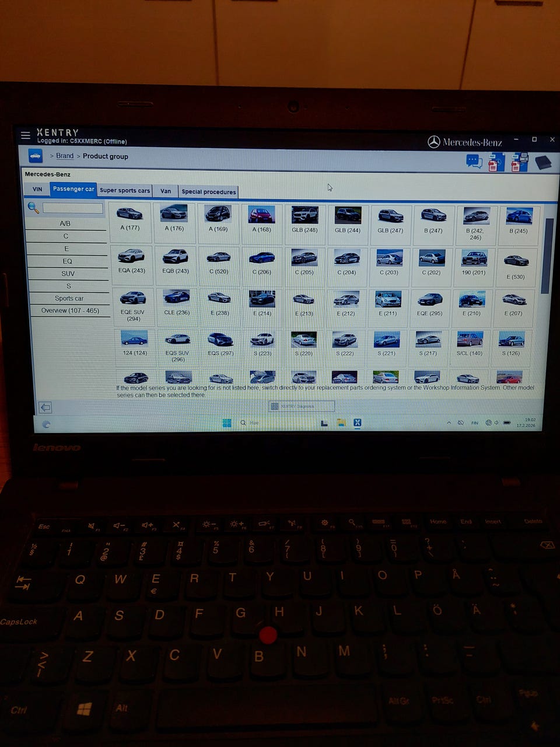
Task: Filter by C class category
Action: pyautogui.click(x=66, y=236)
